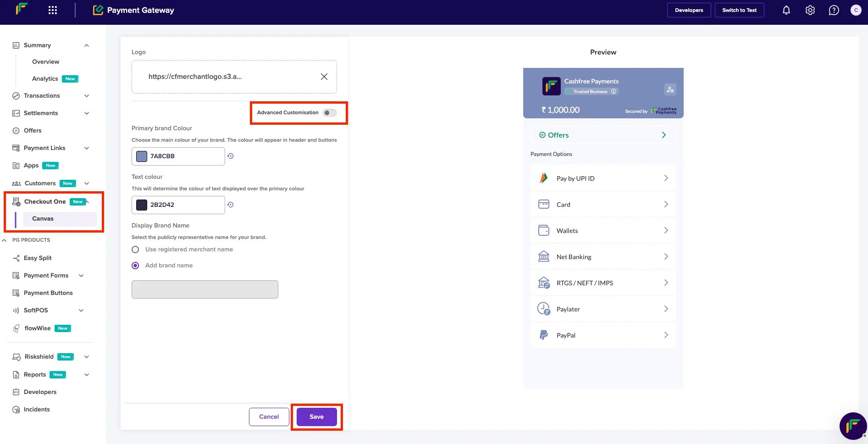Select Add brand name radio option
Screen dimensions: 868x444
[135, 266]
